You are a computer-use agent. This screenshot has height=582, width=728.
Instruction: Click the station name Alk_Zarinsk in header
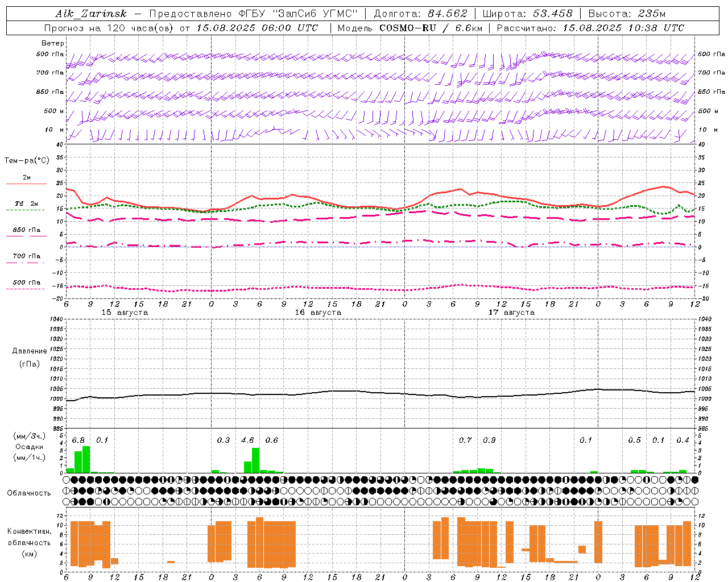[x=91, y=14]
